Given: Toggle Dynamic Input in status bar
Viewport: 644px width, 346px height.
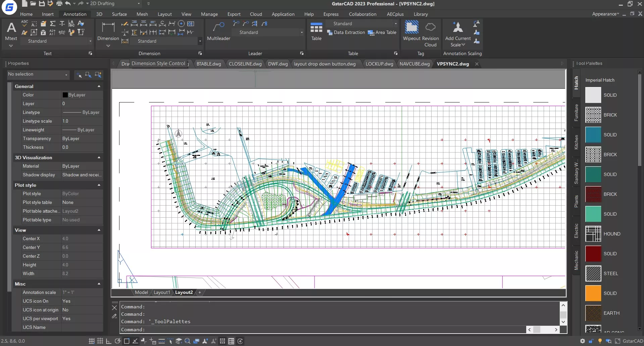Looking at the screenshot, I should (153, 341).
